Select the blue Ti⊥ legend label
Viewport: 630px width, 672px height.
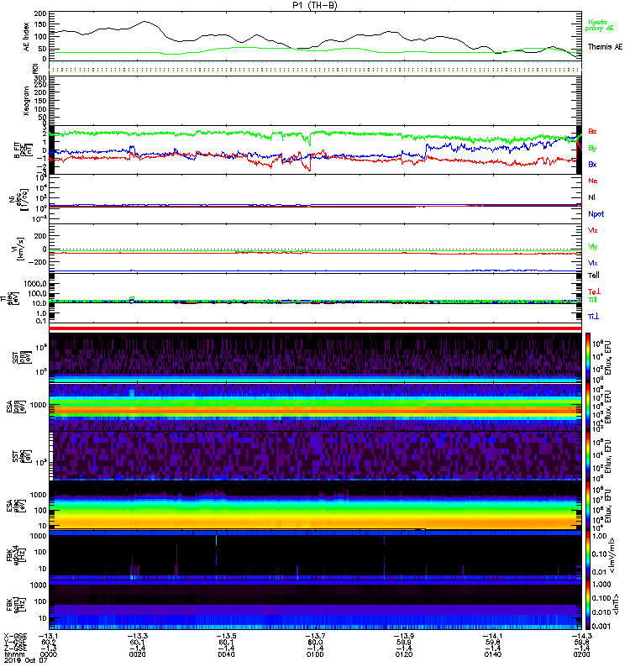(x=593, y=317)
